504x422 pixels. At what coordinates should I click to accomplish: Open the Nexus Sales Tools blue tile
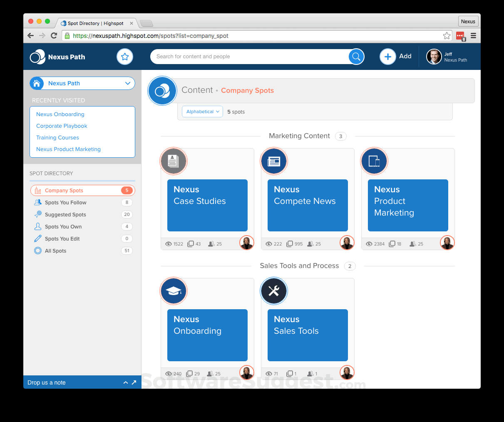308,335
